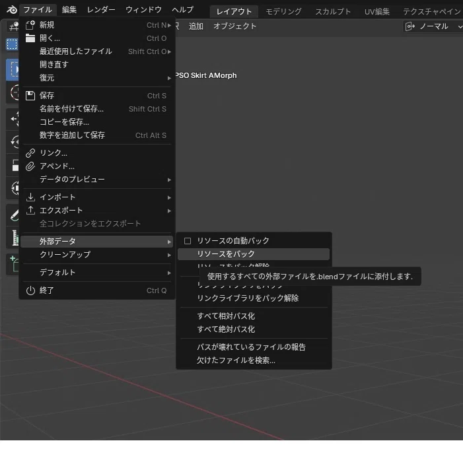Viewport: 463px width, 476px height.
Task: Click the transform orientation icon
Action: click(410, 26)
